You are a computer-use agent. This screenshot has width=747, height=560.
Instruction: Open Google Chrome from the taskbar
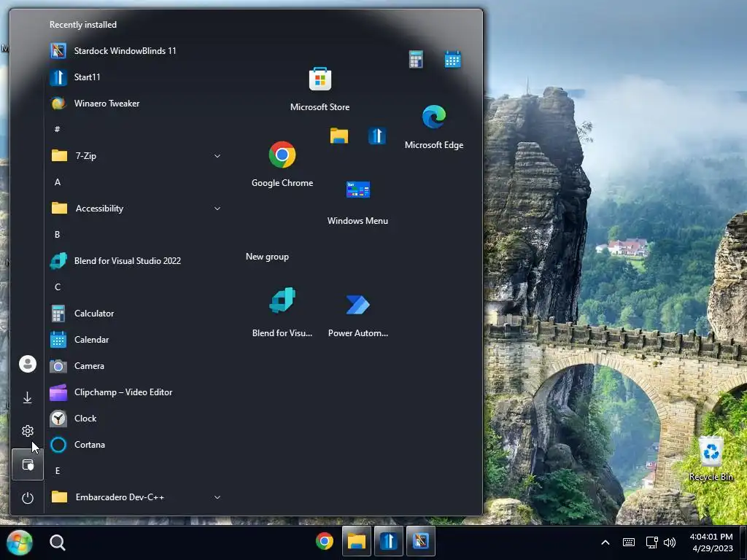pyautogui.click(x=325, y=542)
